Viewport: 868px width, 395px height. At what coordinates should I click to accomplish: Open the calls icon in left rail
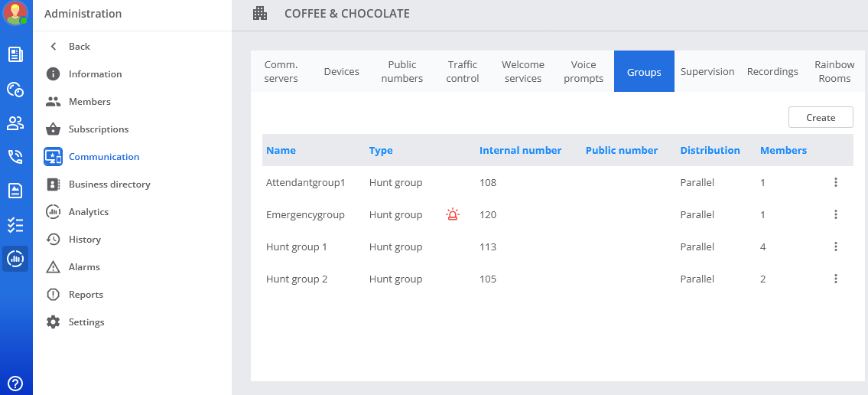coord(15,157)
